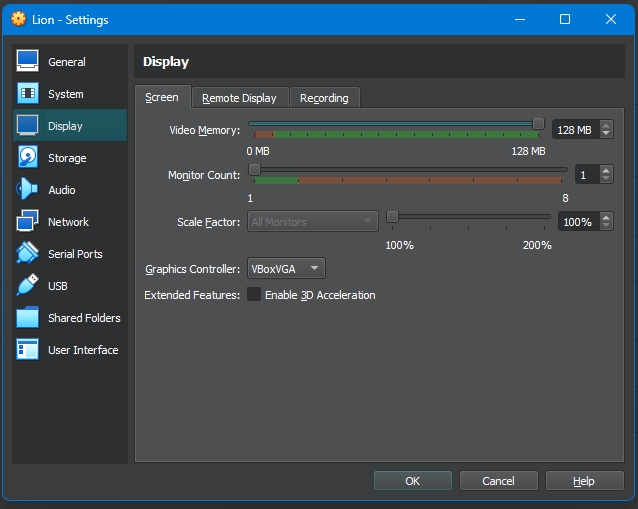This screenshot has width=638, height=509.
Task: Open the User Interface icon
Action: coord(28,350)
